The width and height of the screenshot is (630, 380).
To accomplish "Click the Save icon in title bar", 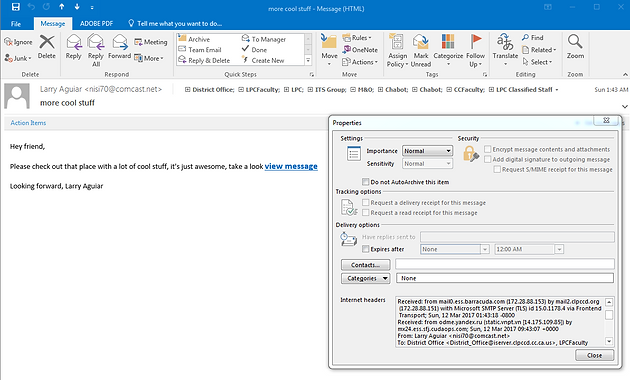I will (x=16, y=7).
